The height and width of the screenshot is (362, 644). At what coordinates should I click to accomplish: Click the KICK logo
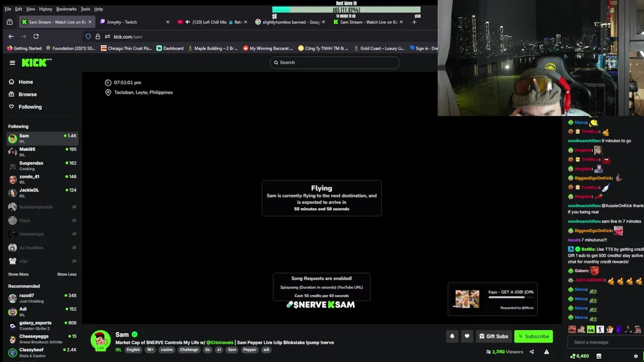37,62
